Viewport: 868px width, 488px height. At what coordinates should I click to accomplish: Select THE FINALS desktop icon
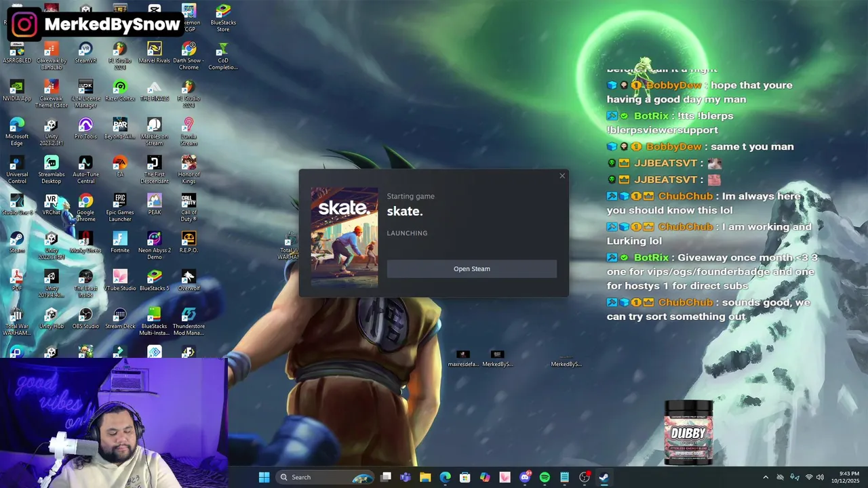coord(154,91)
